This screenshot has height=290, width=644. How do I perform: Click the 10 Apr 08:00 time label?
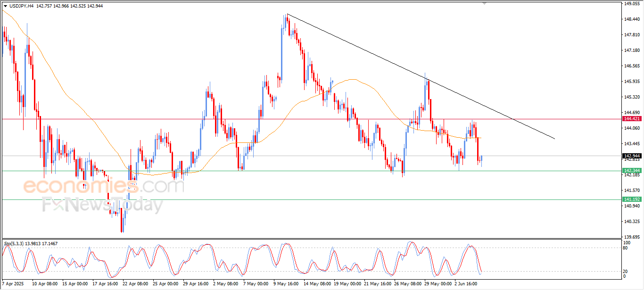tap(45, 284)
